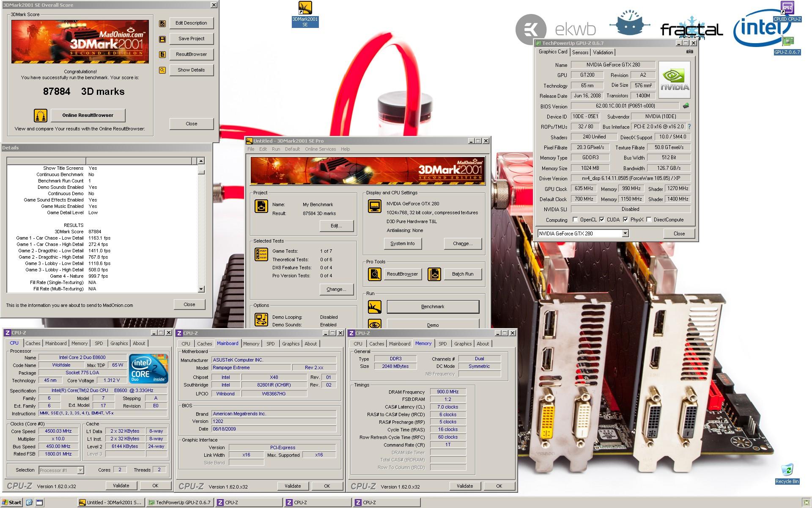The image size is (812, 508).
Task: Click the Options demo looping icon
Action: pyautogui.click(x=261, y=320)
